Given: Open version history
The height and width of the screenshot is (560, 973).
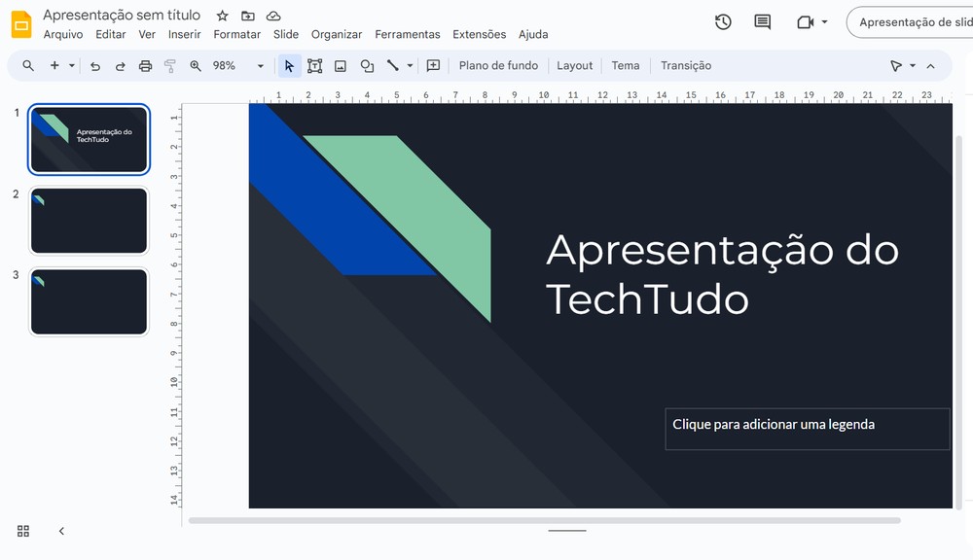Looking at the screenshot, I should [723, 21].
